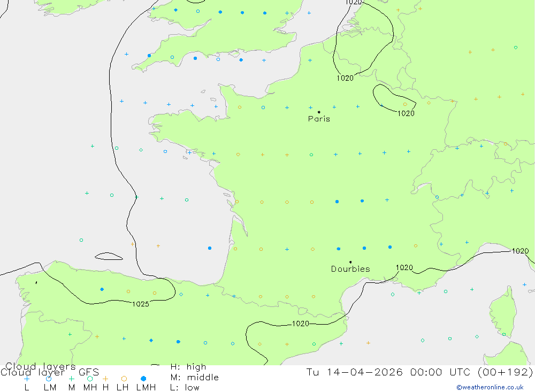Click the small closed isobar oval in Bay of Biscay
The image size is (535, 392).
tap(109, 256)
